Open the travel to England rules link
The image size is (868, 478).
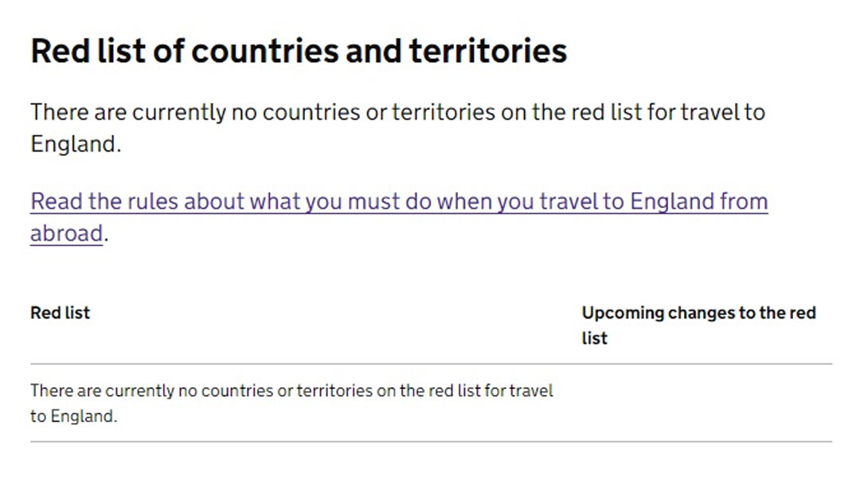[x=399, y=217]
